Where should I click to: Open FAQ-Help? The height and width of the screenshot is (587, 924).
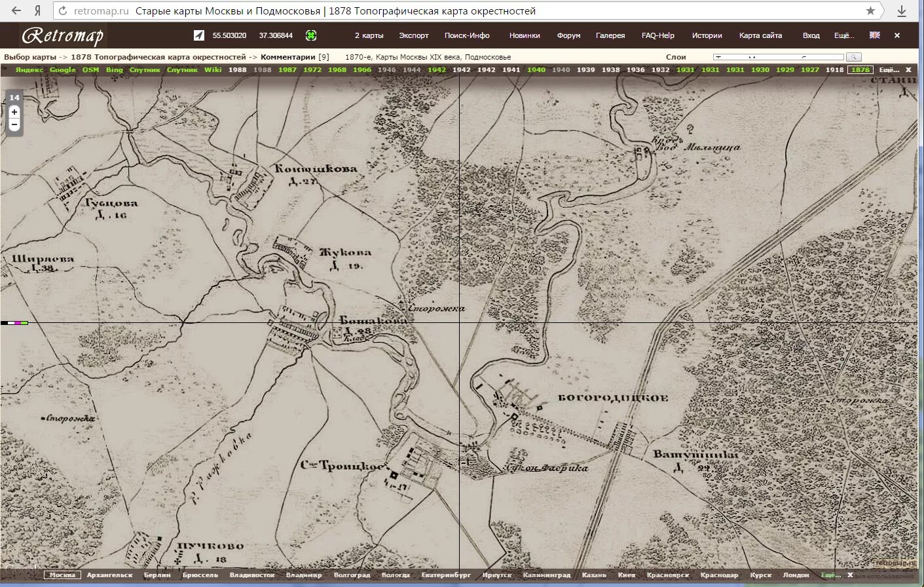click(x=657, y=35)
